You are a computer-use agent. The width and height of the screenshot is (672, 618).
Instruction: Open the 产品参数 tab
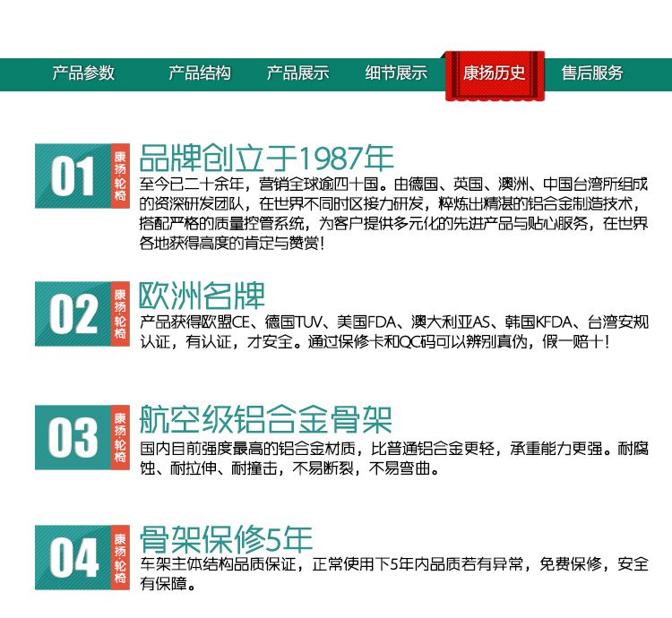[x=83, y=73]
